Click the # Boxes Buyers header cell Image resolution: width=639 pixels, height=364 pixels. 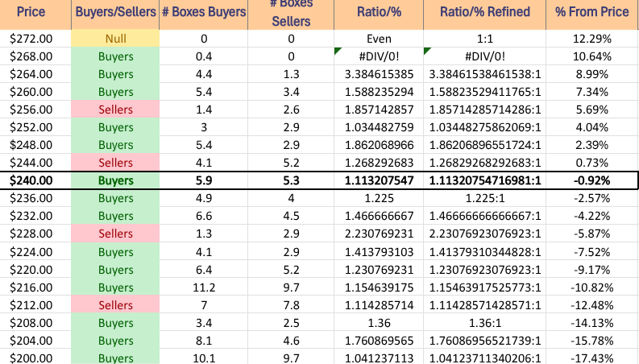[x=205, y=13]
